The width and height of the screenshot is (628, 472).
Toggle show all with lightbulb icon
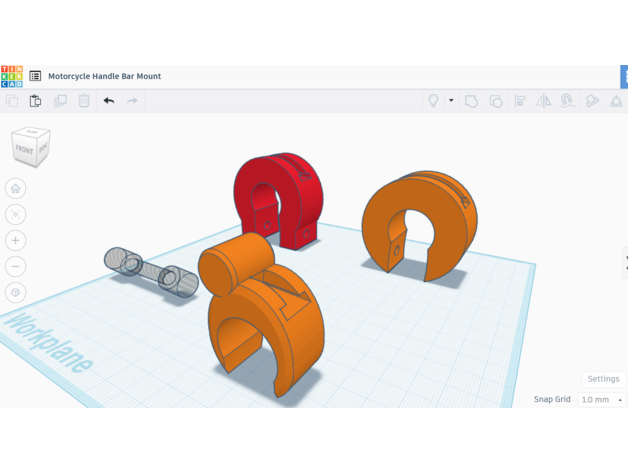pos(433,101)
